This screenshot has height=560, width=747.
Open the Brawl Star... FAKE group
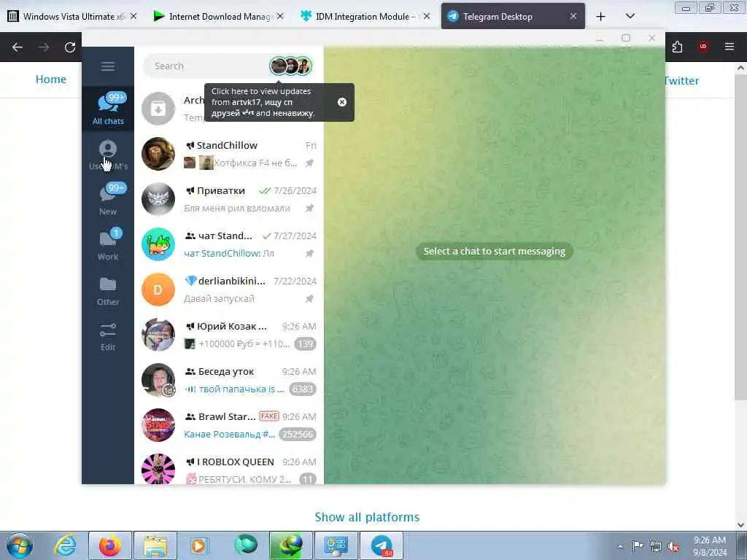pyautogui.click(x=228, y=425)
